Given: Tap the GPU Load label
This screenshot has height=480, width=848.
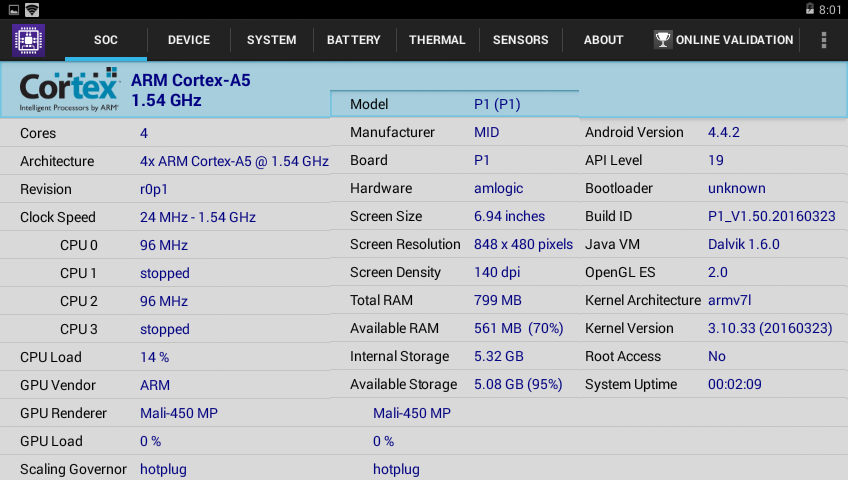Looking at the screenshot, I should [x=51, y=442].
